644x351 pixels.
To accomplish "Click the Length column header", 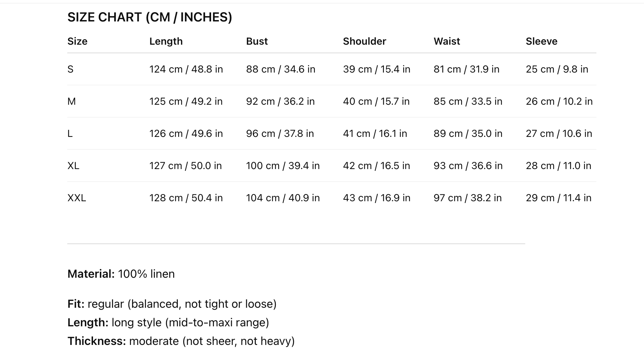I will (166, 41).
